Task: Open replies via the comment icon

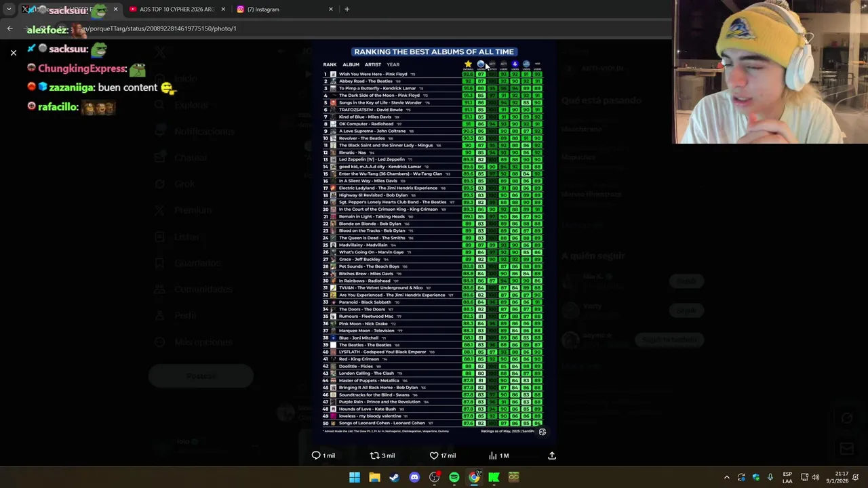Action: coord(316,455)
